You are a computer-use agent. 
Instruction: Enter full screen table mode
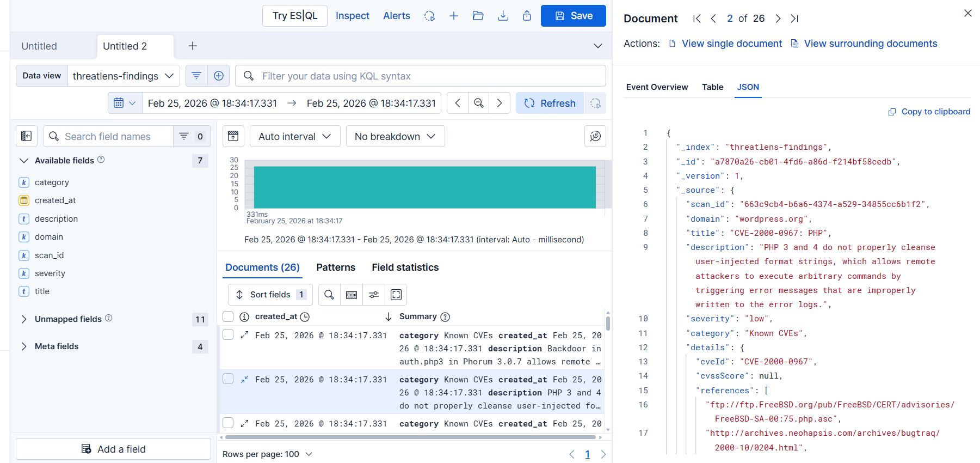396,295
